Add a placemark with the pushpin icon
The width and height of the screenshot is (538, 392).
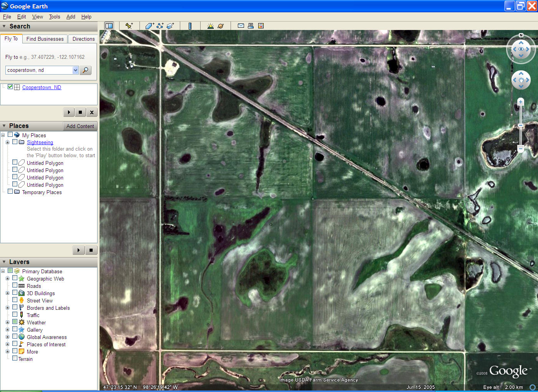tap(129, 26)
